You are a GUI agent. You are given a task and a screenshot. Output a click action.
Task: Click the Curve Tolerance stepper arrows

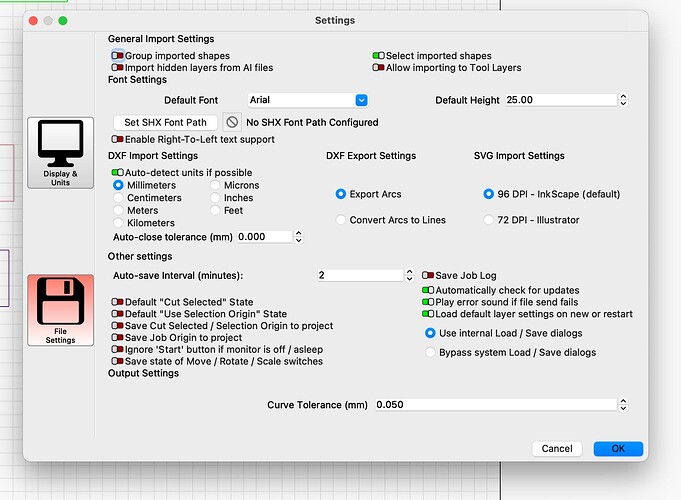[x=623, y=404]
